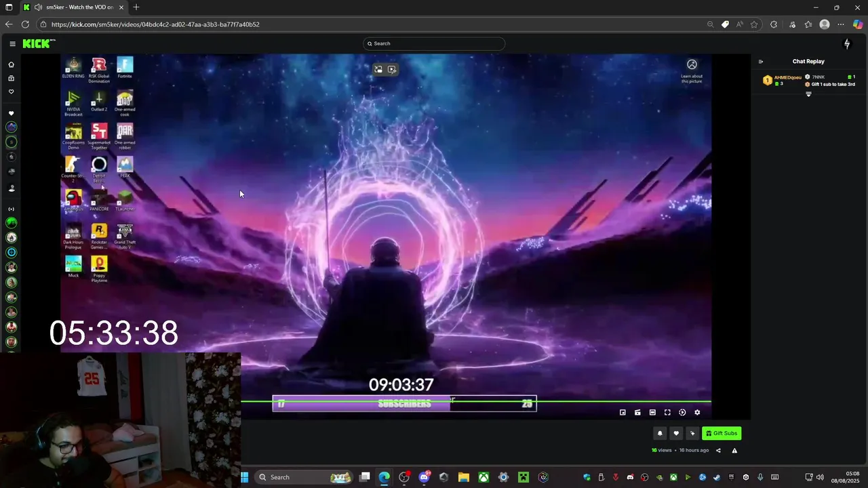The height and width of the screenshot is (488, 868).
Task: Open taskbar volume speaker control
Action: point(820,477)
